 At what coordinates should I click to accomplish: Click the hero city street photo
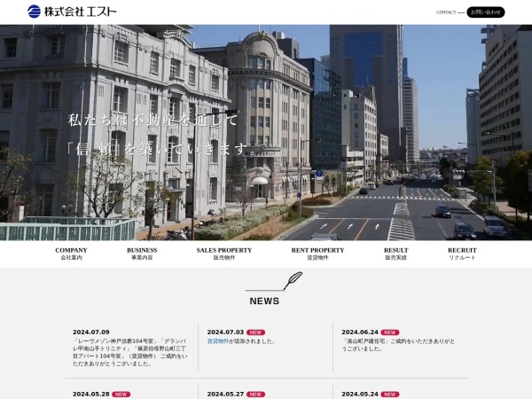tap(266, 132)
